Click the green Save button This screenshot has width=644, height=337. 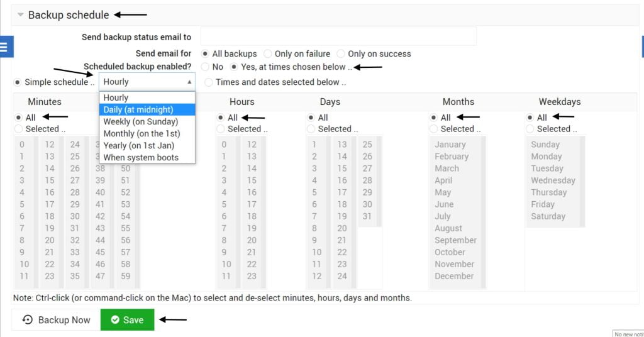[127, 319]
